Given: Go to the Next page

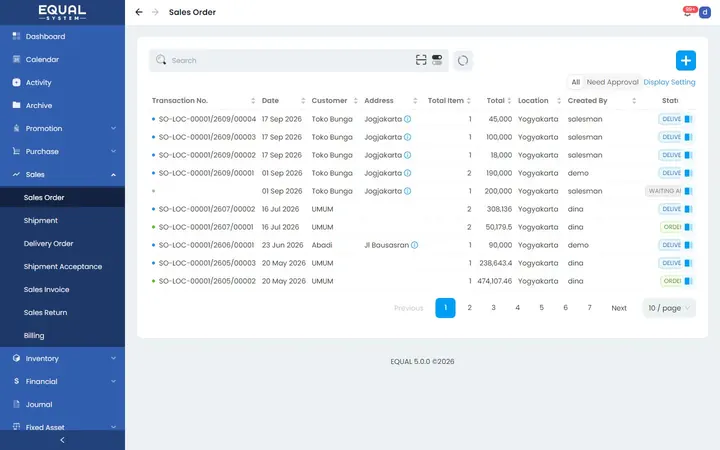Looking at the screenshot, I should (x=619, y=308).
